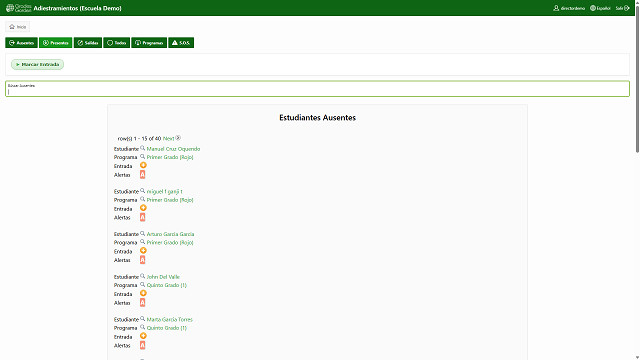
Task: Click alert A icon for Manuel Cruz Oquendo
Action: [142, 175]
